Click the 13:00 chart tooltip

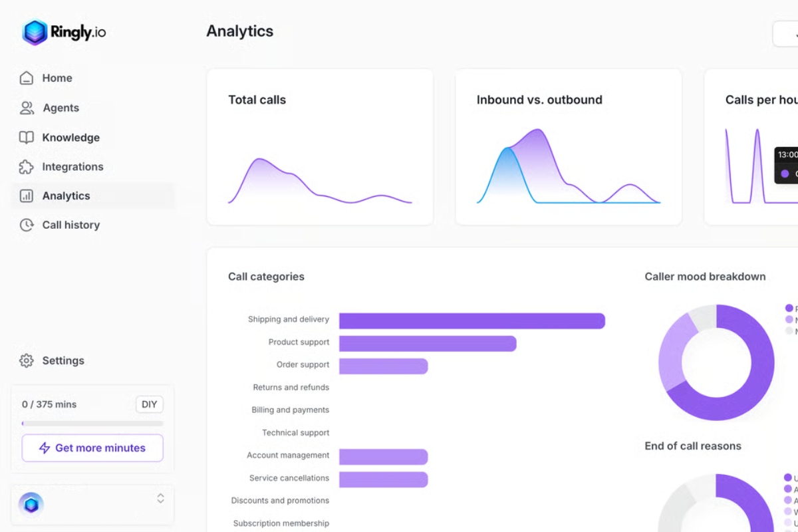click(x=786, y=165)
